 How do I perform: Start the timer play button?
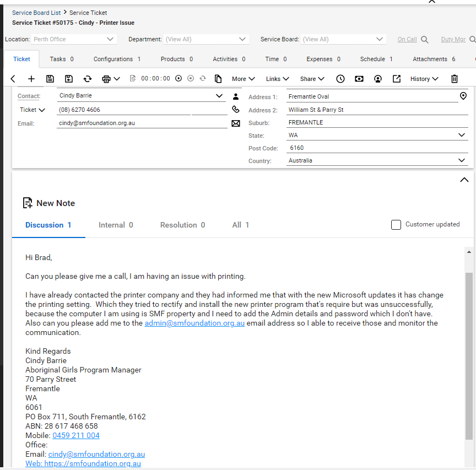click(178, 78)
